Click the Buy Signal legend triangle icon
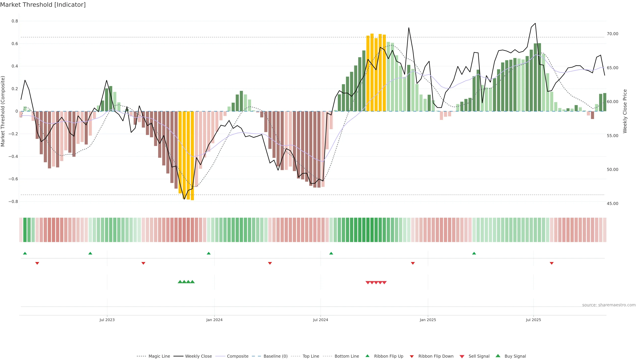This screenshot has height=362, width=644. (498, 356)
